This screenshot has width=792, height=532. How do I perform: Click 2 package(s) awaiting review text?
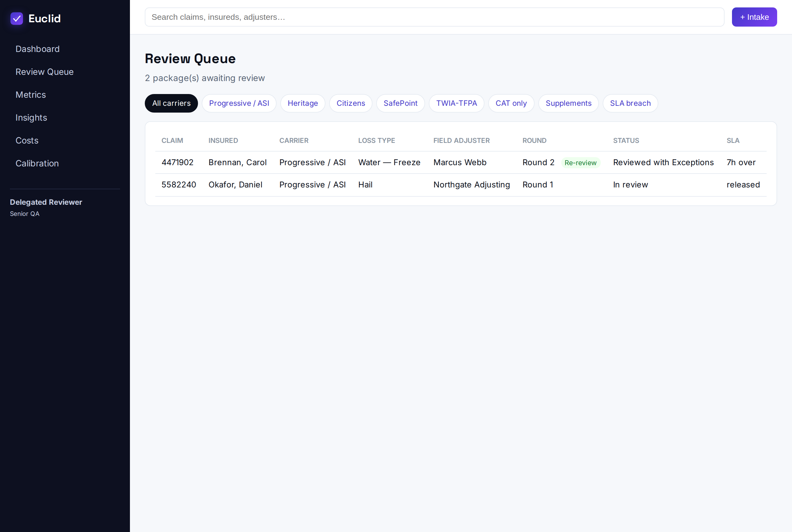204,78
